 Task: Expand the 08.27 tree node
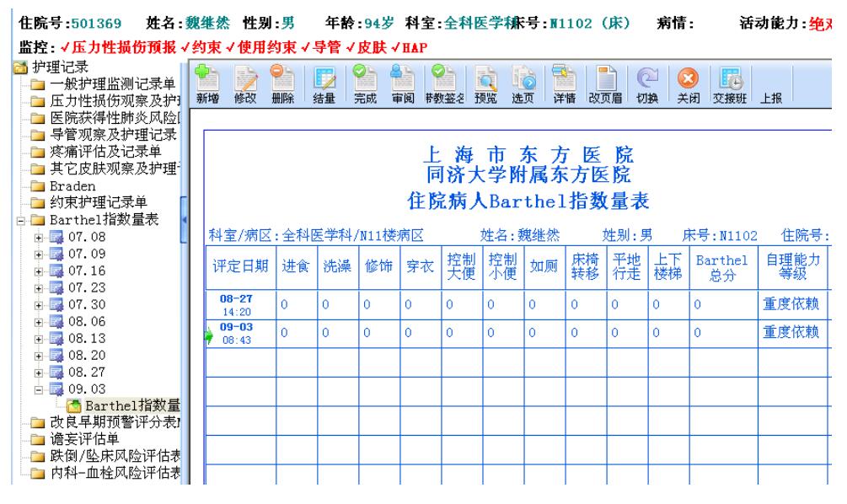[39, 373]
